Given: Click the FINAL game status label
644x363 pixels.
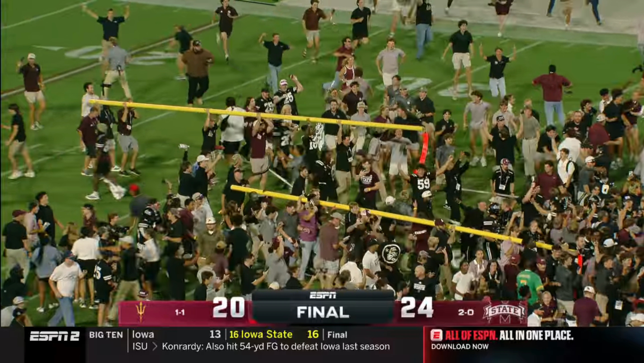Looking at the screenshot, I should click(x=323, y=312).
